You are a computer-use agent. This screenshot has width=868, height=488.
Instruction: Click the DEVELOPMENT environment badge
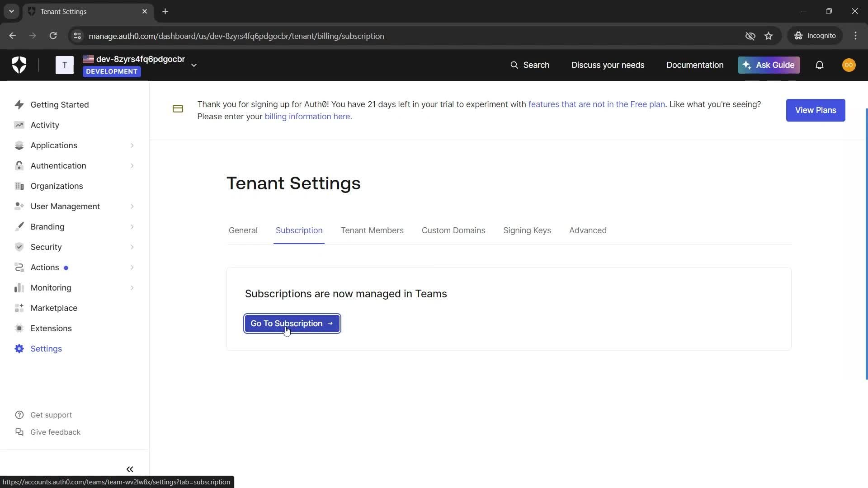tap(112, 71)
